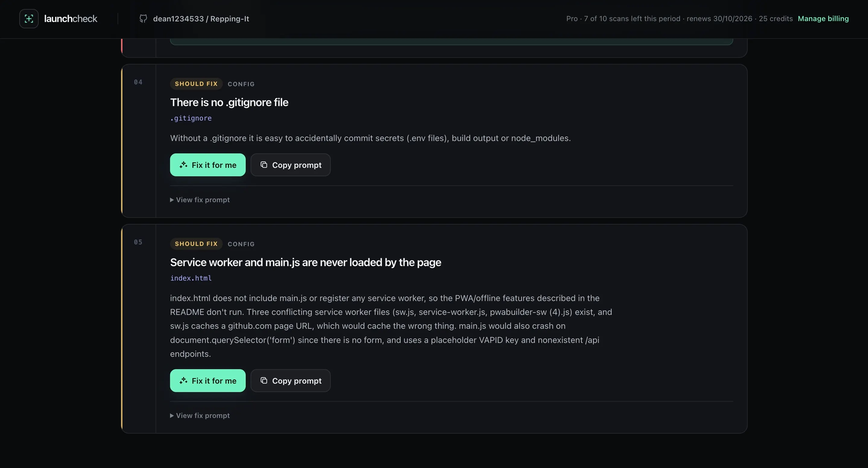
Task: Click the SHOULD FIX badge on issue 04
Action: [196, 84]
